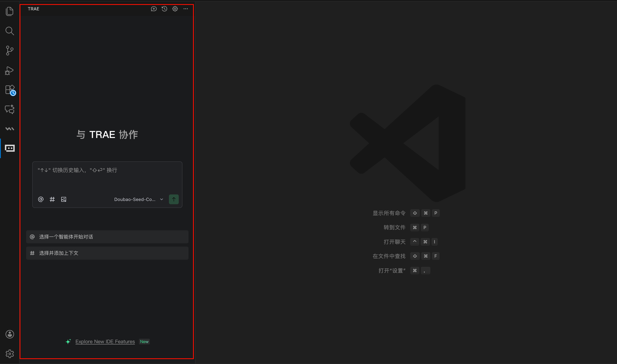Open the Accounts menu
The width and height of the screenshot is (617, 364).
click(10, 334)
